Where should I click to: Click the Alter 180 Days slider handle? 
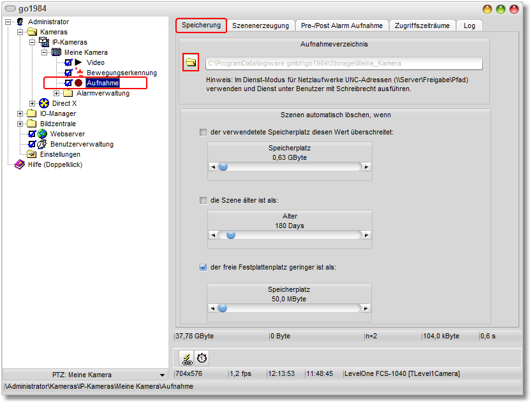pyautogui.click(x=231, y=234)
